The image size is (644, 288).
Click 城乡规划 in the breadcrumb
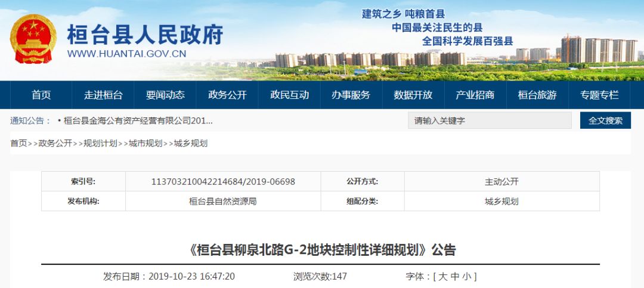click(x=191, y=143)
